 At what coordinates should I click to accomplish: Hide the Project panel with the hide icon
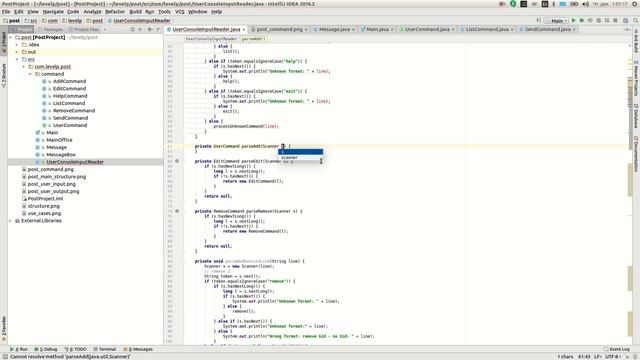click(x=158, y=29)
